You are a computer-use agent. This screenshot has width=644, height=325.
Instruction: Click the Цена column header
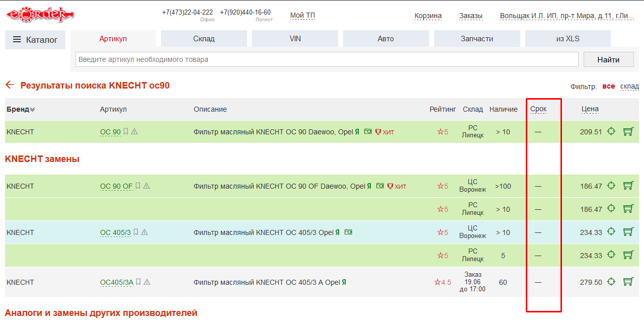point(590,109)
